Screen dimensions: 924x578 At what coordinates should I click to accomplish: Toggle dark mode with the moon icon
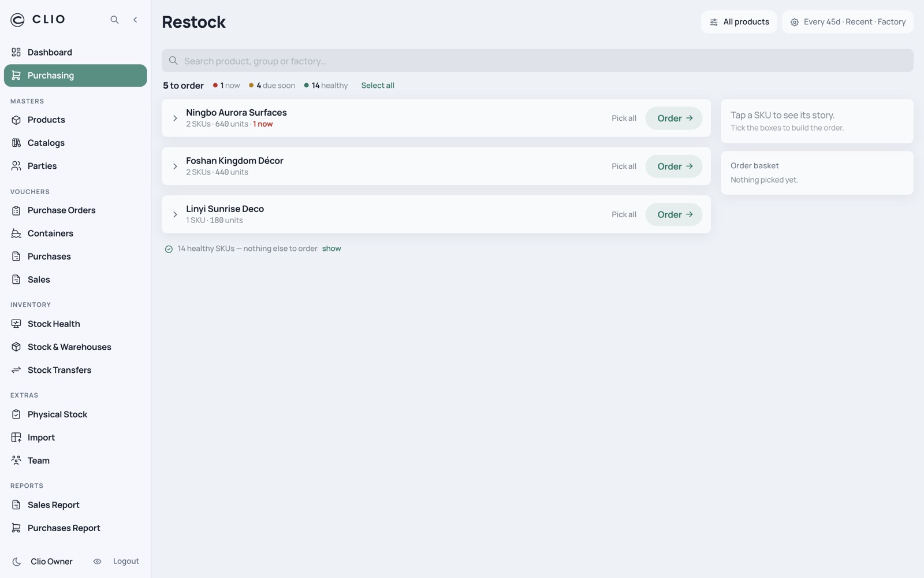(17, 562)
